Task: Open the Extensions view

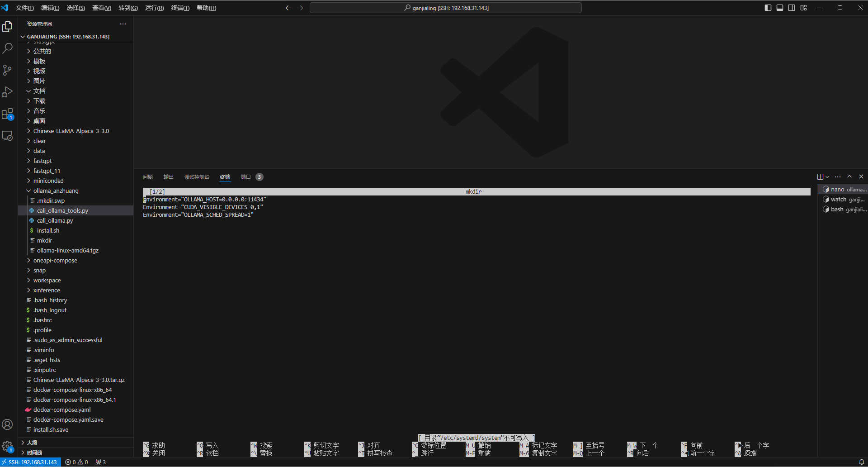Action: (x=7, y=114)
